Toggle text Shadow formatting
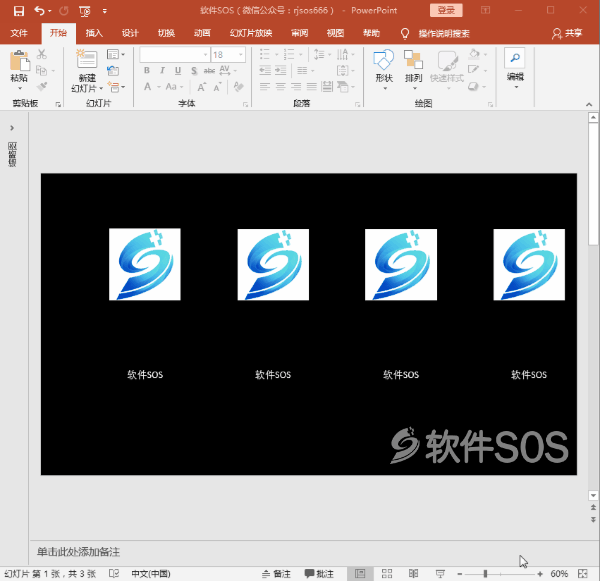This screenshot has height=581, width=600. [x=194, y=71]
